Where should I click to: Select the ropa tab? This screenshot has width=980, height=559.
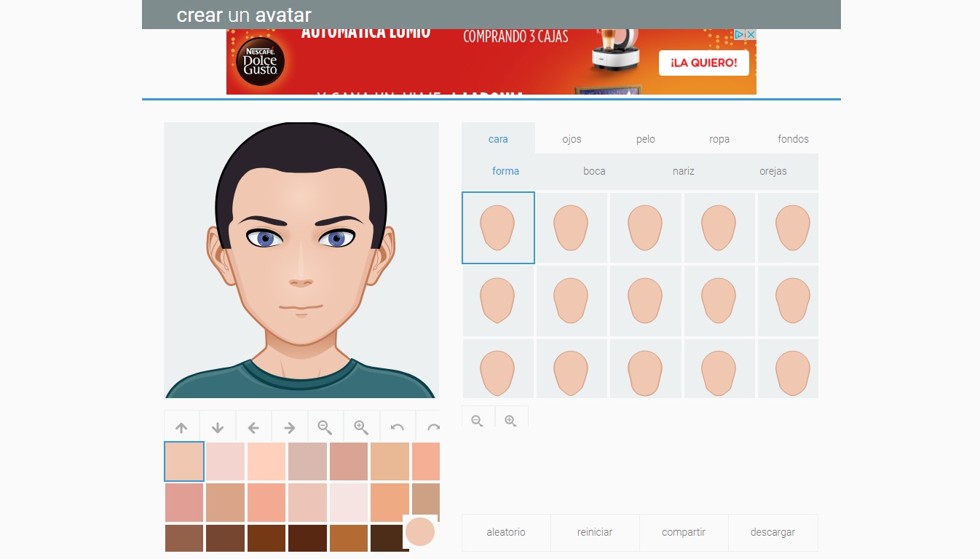(719, 139)
